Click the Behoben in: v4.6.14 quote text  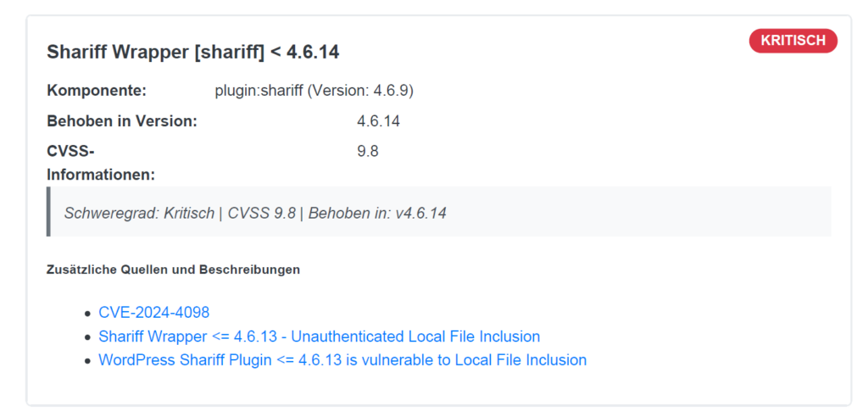click(377, 213)
